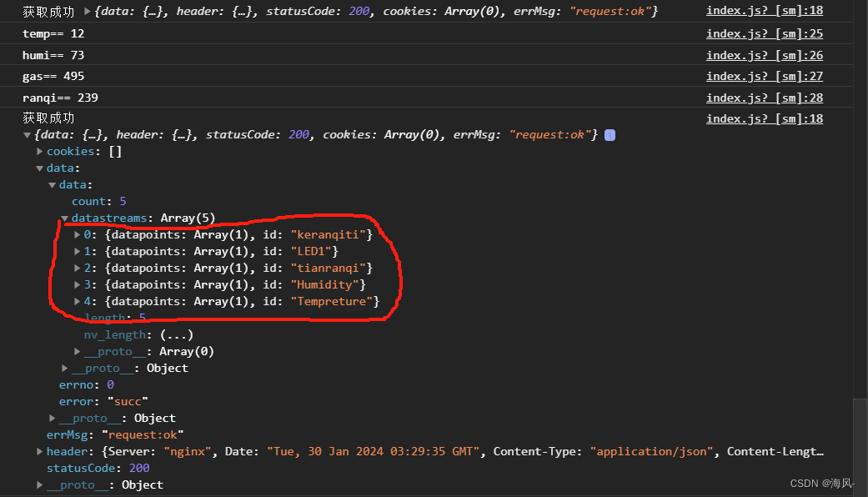Expand datastream 4 with id Tempreture

point(78,302)
